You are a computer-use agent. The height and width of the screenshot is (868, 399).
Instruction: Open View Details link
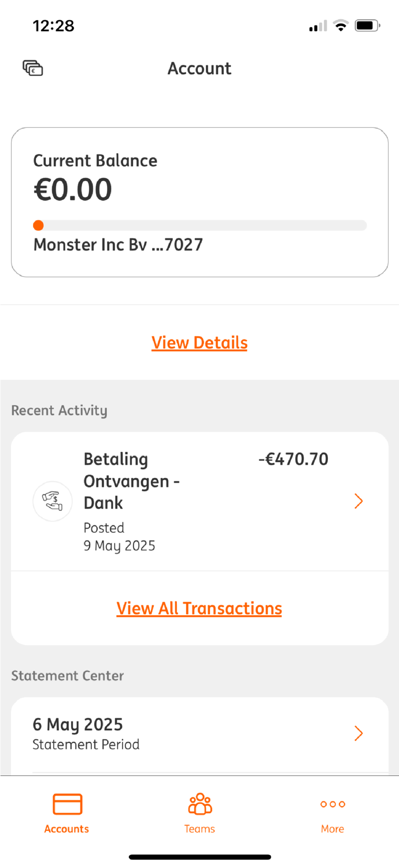199,342
